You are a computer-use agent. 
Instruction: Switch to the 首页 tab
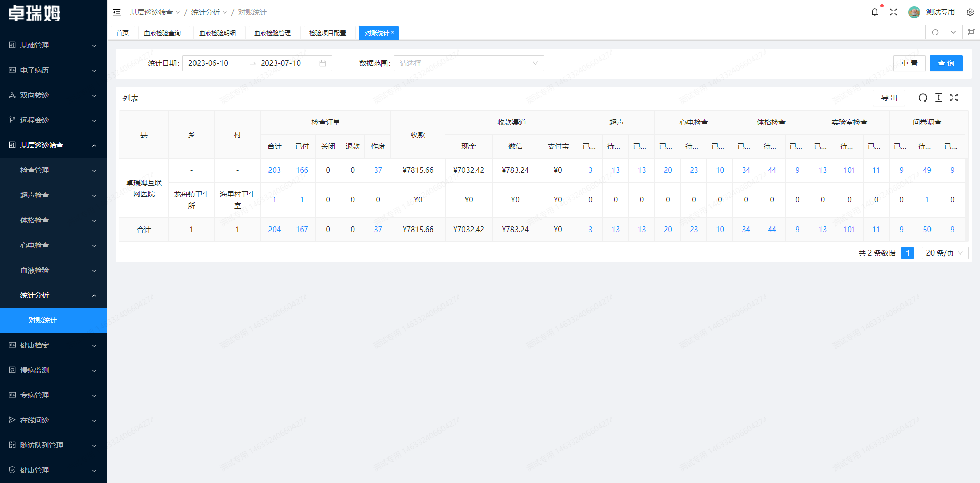[x=122, y=33]
